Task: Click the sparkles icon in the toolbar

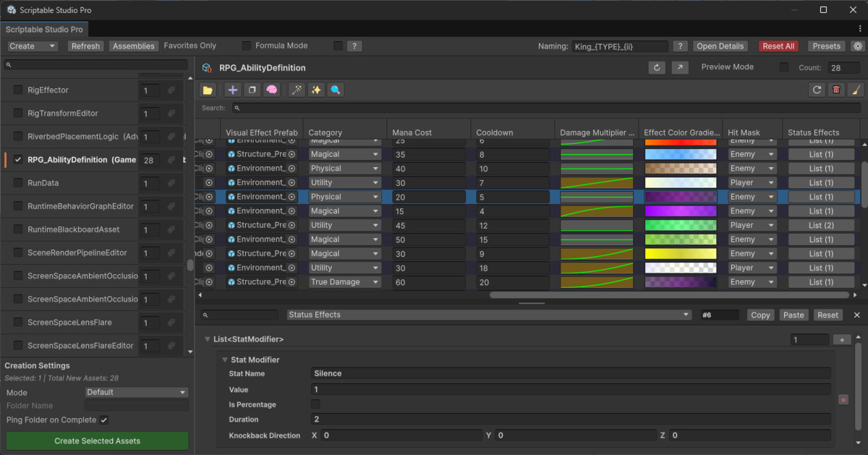Action: (x=315, y=89)
